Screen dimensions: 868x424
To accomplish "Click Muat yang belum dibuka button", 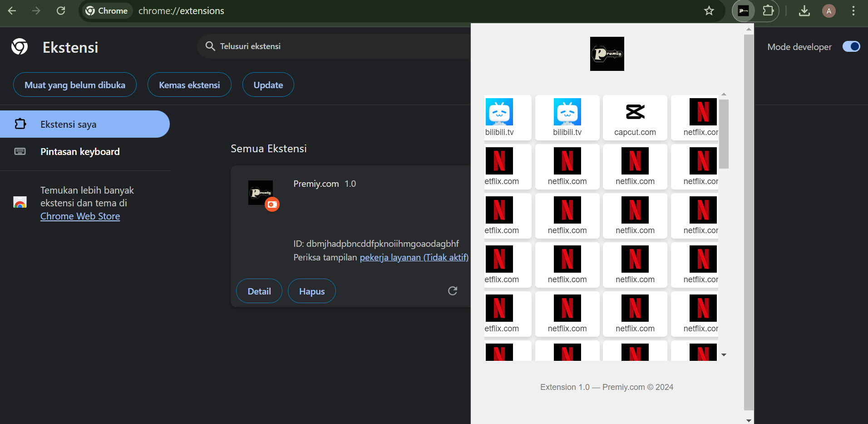I will [x=75, y=85].
